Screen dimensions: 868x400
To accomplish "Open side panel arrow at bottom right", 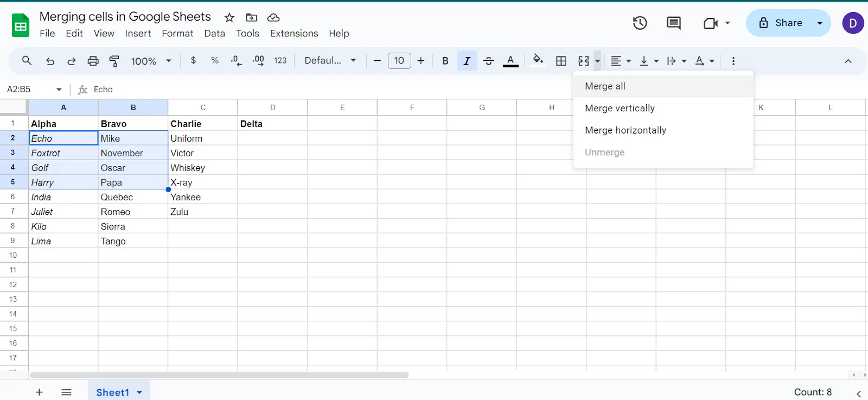I will coord(858,393).
